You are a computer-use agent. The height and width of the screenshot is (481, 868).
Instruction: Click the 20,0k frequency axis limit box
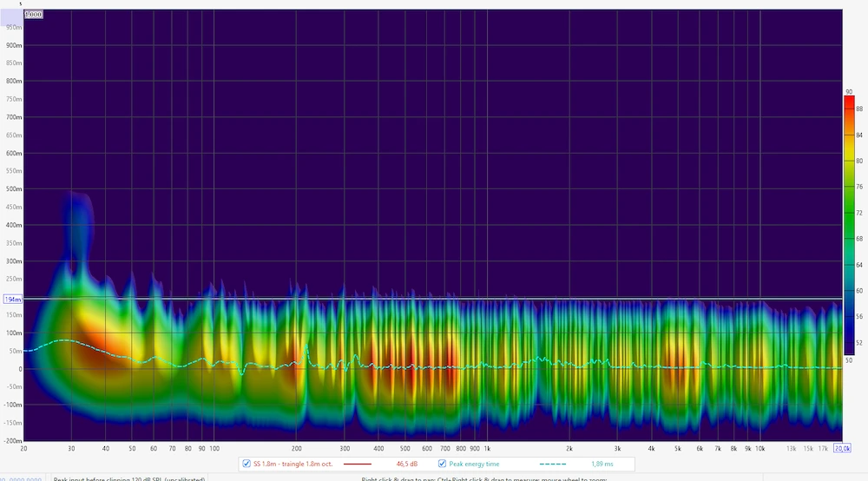[841, 448]
